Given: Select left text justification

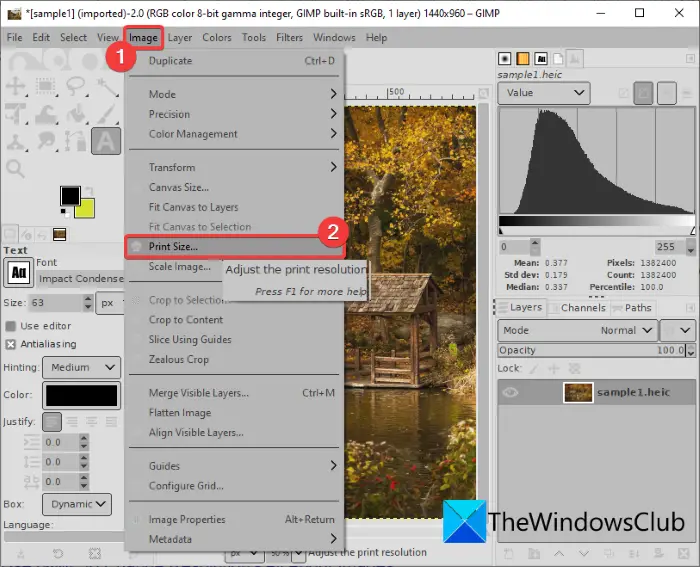Looking at the screenshot, I should [52, 421].
